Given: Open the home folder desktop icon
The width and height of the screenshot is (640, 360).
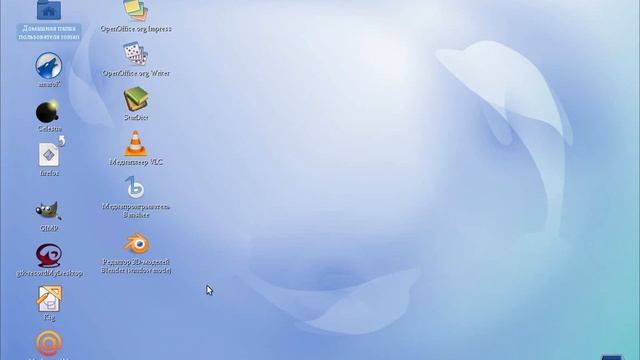Looking at the screenshot, I should [49, 10].
